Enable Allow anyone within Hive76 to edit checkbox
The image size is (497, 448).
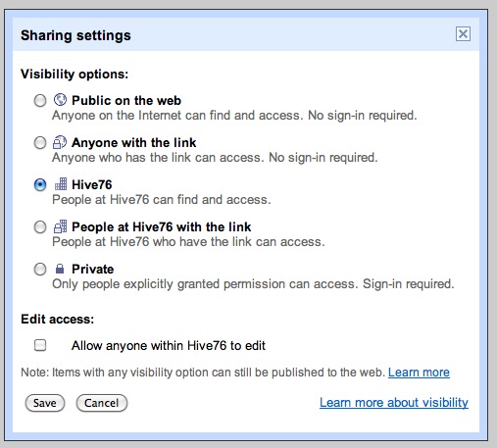40,345
